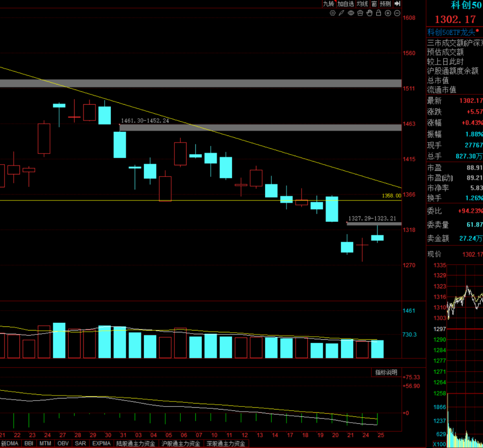Click the 1461.30-1452.24 gray gap zone

tap(260, 127)
